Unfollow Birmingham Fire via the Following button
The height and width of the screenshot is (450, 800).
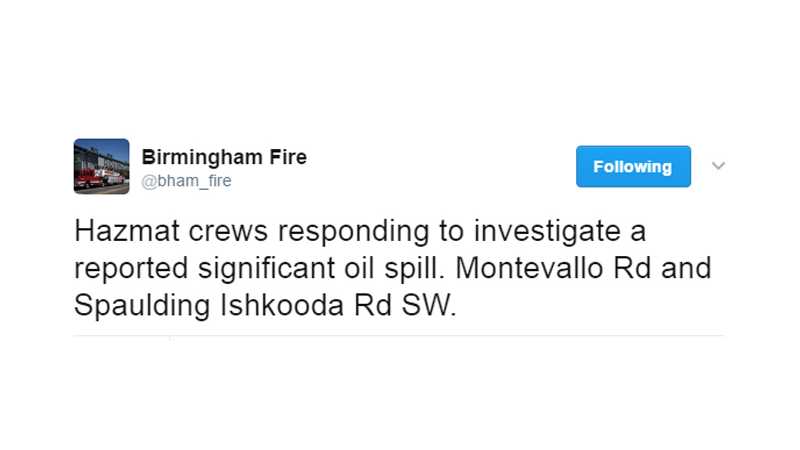click(633, 166)
